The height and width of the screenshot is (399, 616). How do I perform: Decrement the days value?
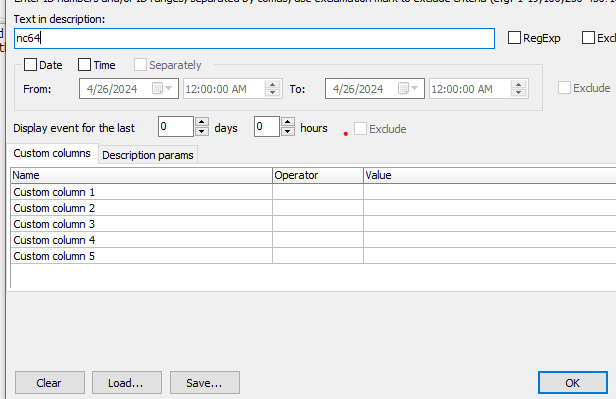[x=202, y=132]
